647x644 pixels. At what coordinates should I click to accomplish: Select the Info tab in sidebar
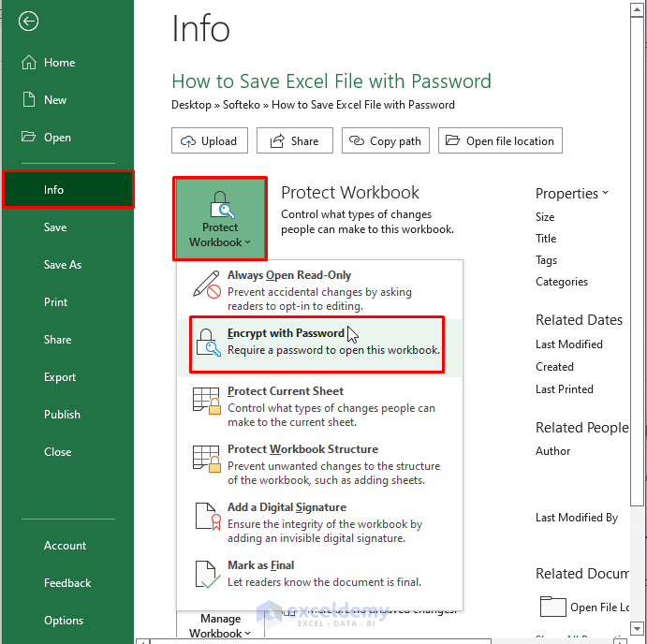tap(68, 189)
